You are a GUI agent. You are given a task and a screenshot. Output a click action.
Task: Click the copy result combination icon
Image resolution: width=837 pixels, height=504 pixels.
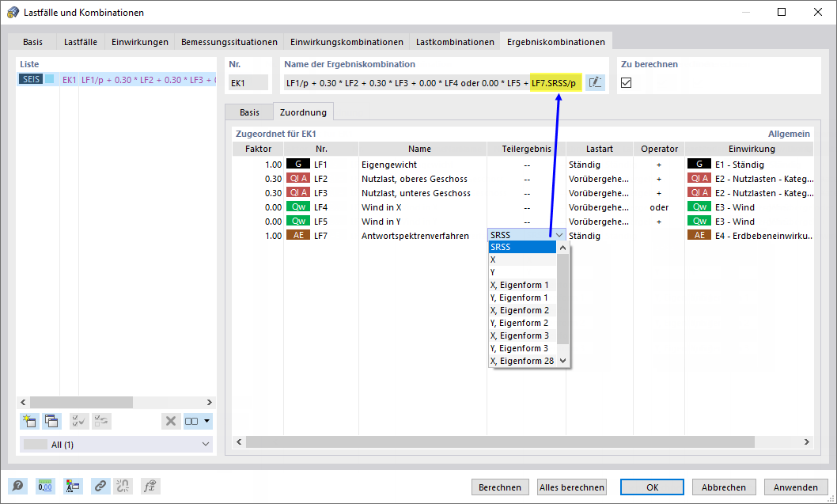[51, 421]
